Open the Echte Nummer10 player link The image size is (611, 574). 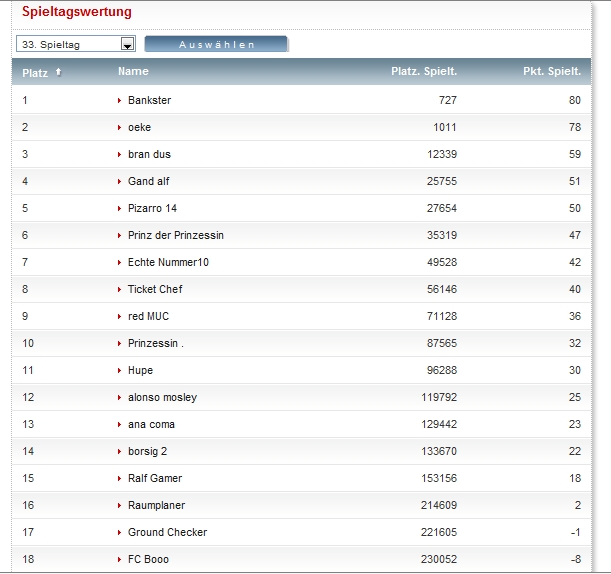pos(168,262)
